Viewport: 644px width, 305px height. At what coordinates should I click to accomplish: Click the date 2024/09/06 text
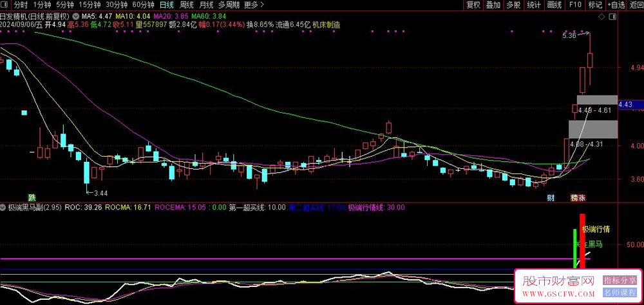point(17,25)
